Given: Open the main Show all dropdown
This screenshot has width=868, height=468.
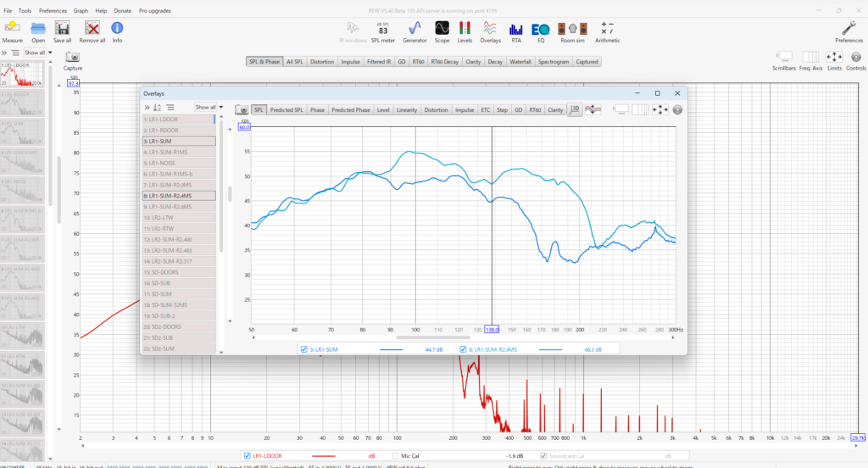Looking at the screenshot, I should [x=37, y=53].
